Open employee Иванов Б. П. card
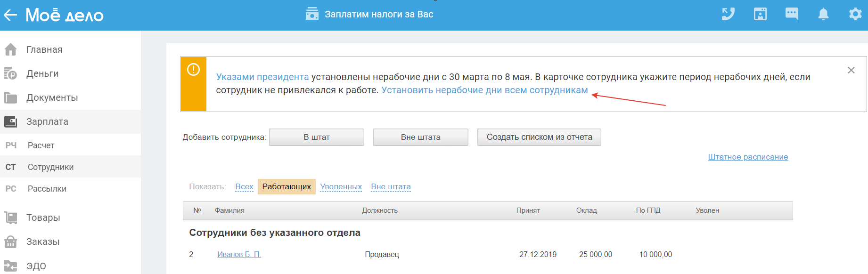Viewport: 868px width, 274px height. (x=239, y=254)
